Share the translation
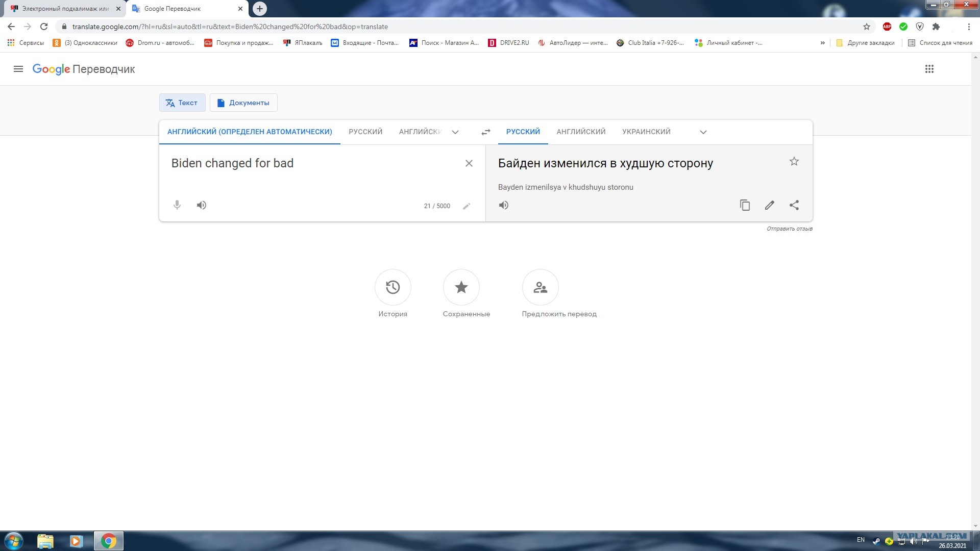 pos(794,205)
